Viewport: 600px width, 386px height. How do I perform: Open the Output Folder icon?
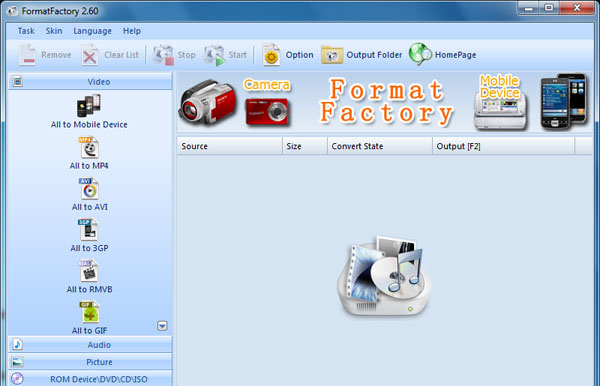pos(332,55)
